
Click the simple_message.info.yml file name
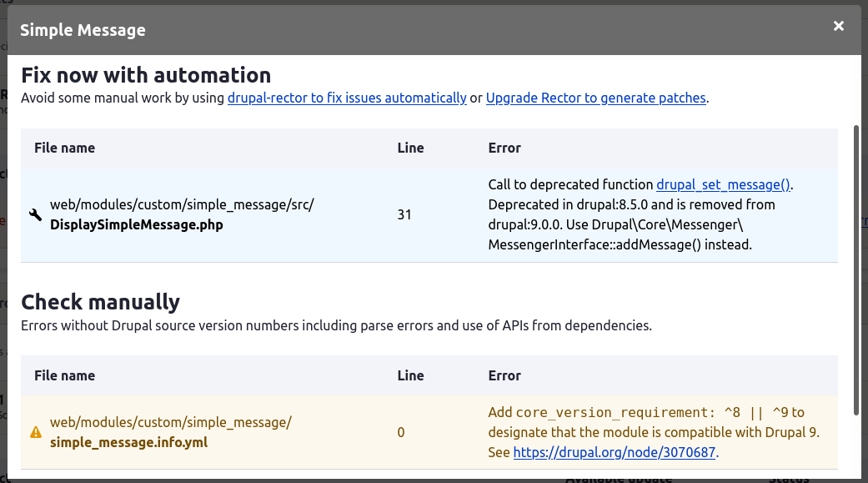coord(128,442)
